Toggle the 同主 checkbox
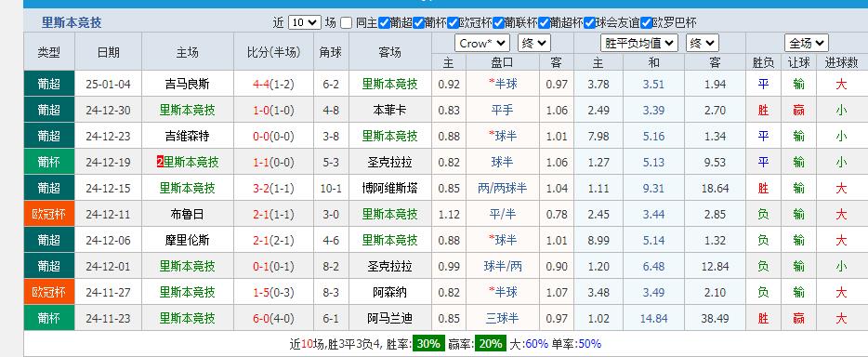This screenshot has width=868, height=357. coord(346,23)
